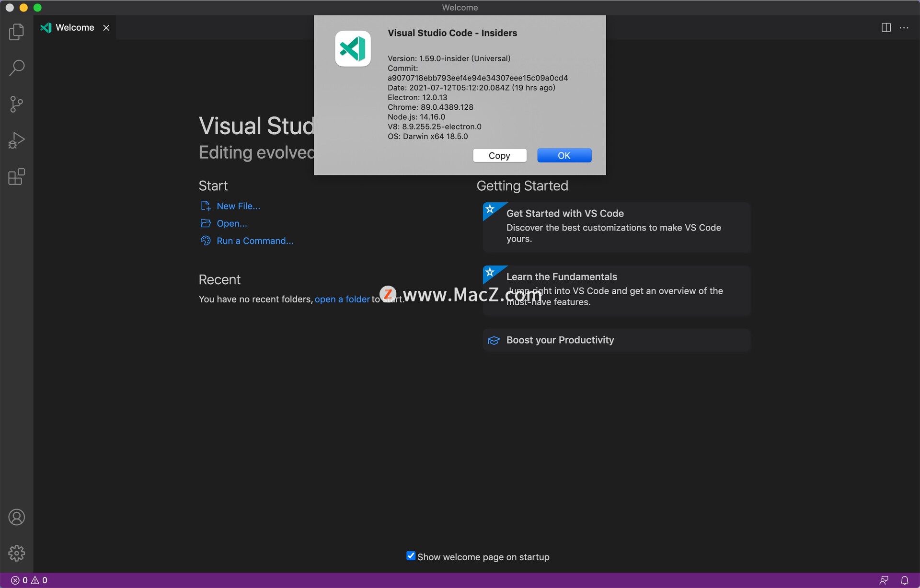Open the More Actions ellipsis menu
The image size is (920, 588).
pyautogui.click(x=904, y=28)
